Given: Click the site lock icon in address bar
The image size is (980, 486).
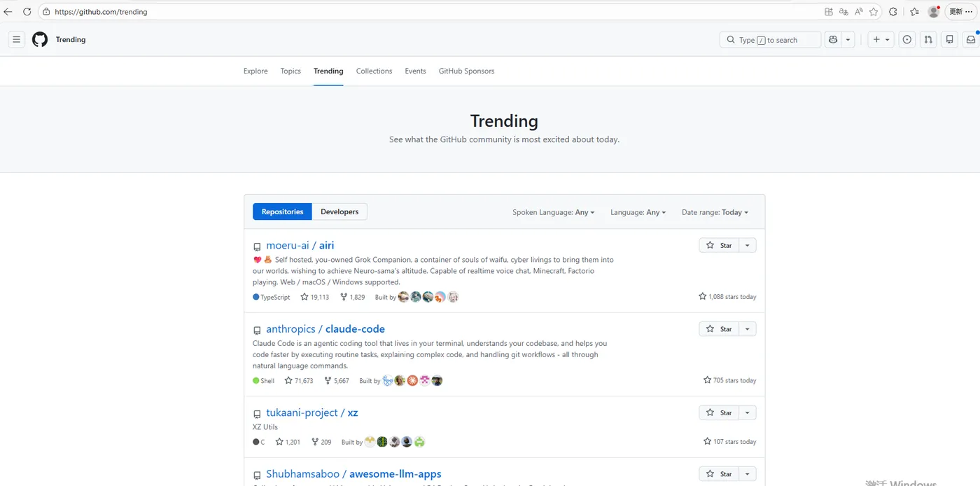Looking at the screenshot, I should tap(46, 12).
